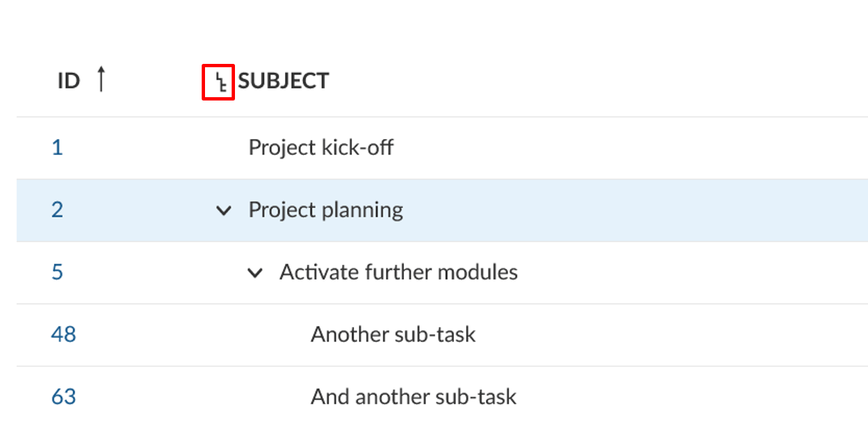Open work package ID 48 link

(x=63, y=334)
